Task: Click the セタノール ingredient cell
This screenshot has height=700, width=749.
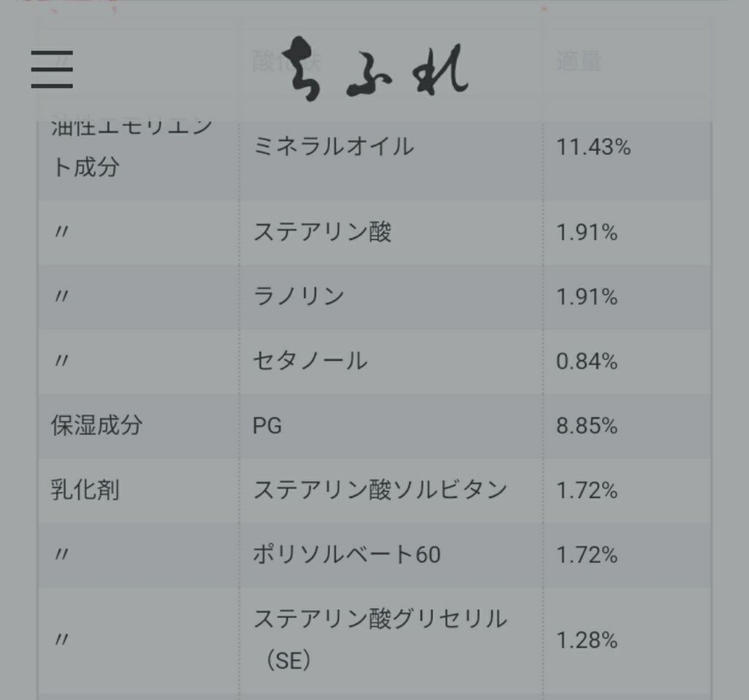Action: pyautogui.click(x=310, y=361)
